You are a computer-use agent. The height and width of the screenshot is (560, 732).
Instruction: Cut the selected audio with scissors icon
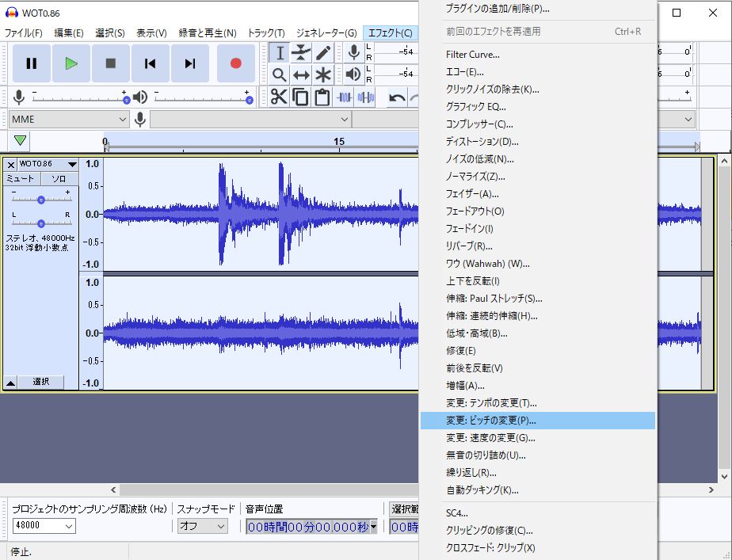279,97
